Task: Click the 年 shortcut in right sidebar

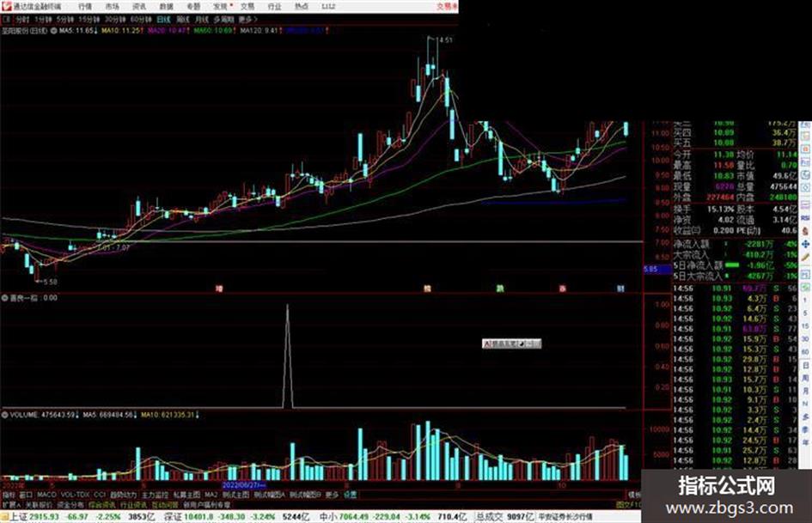Action: 805,443
